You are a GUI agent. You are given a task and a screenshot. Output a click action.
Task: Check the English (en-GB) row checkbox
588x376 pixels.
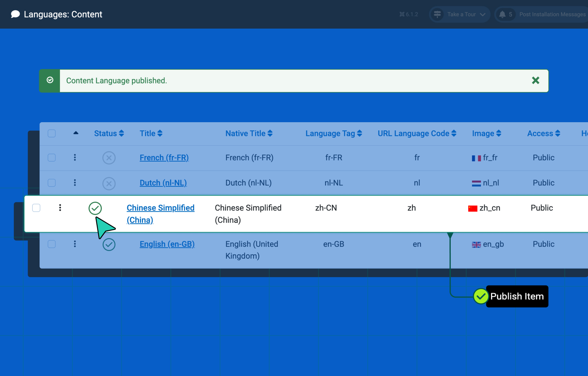coord(52,244)
